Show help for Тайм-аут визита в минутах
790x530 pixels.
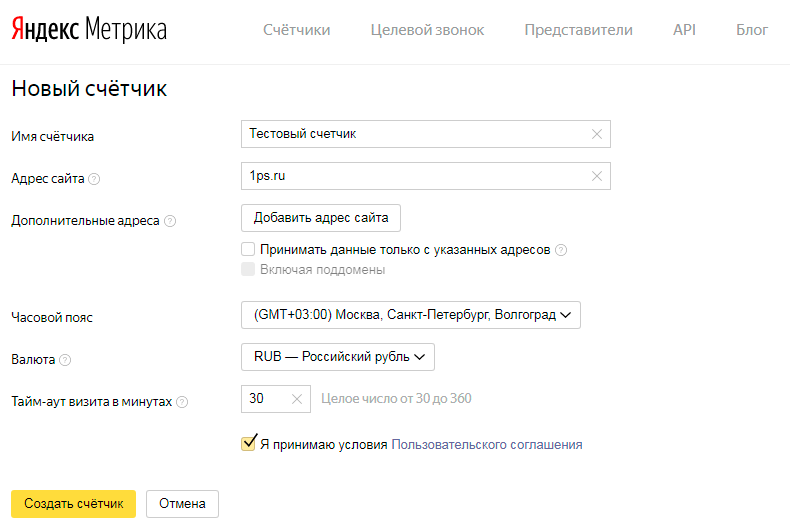182,402
